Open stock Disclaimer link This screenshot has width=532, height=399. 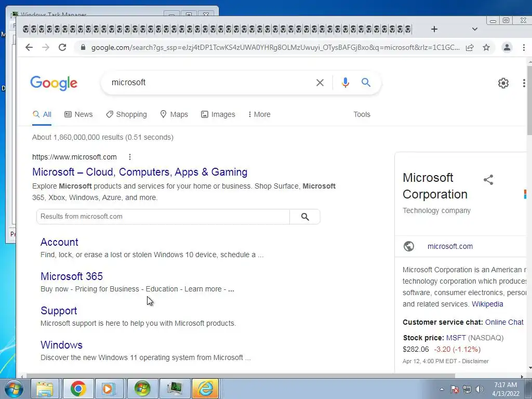(475, 362)
